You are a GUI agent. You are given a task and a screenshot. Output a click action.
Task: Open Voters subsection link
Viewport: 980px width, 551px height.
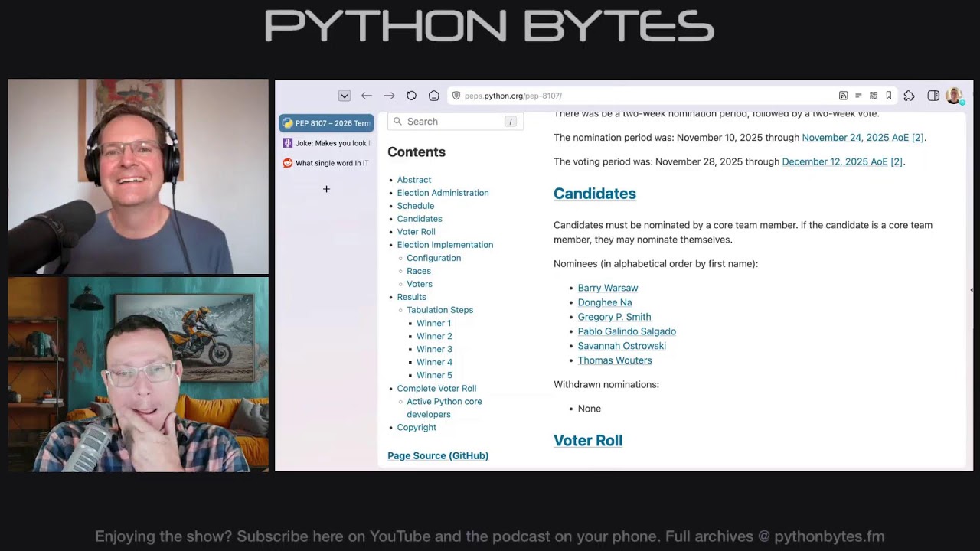[420, 284]
